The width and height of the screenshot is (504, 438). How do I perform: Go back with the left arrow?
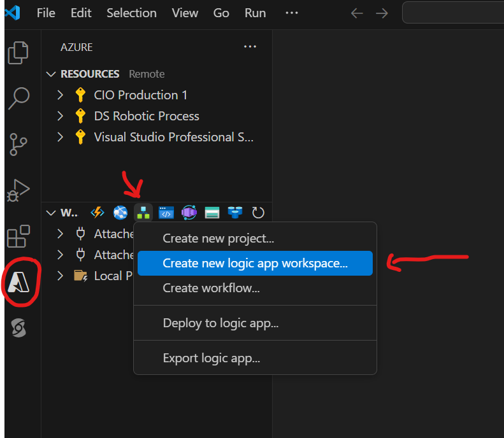tap(357, 13)
